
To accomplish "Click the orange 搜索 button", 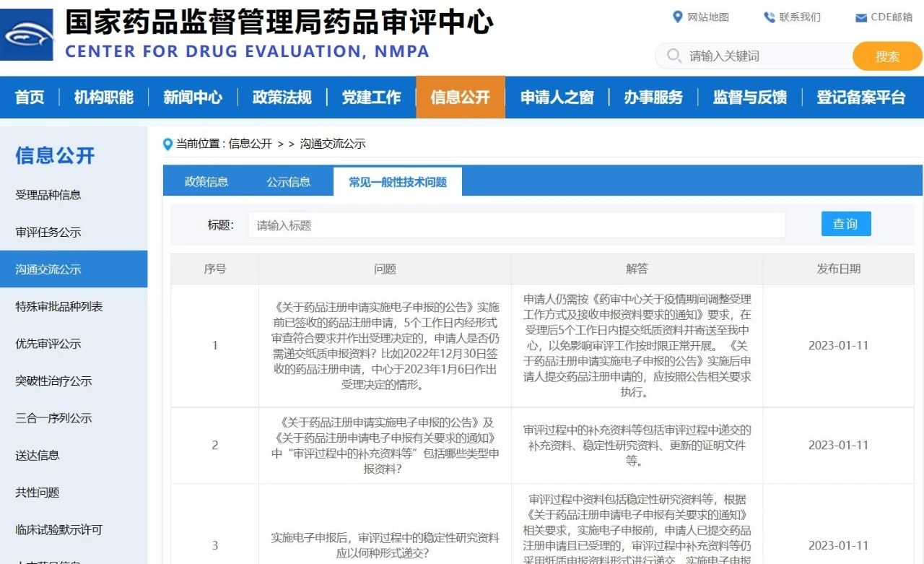I will [x=887, y=56].
